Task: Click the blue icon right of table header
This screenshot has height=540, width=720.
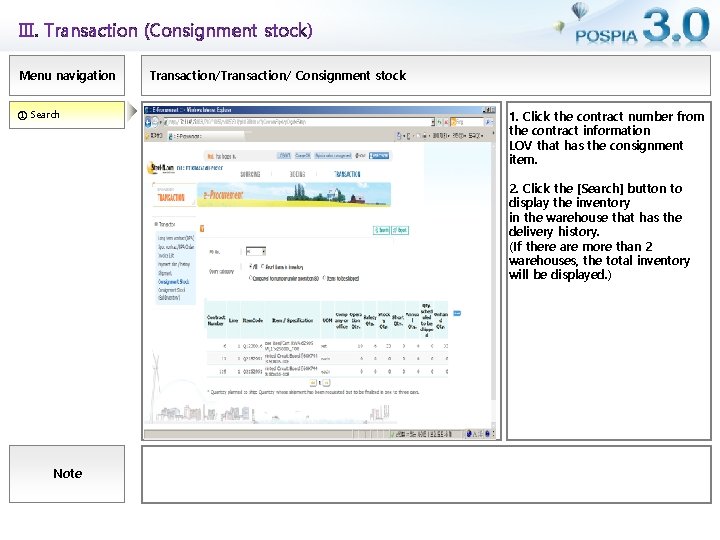Action: [457, 313]
